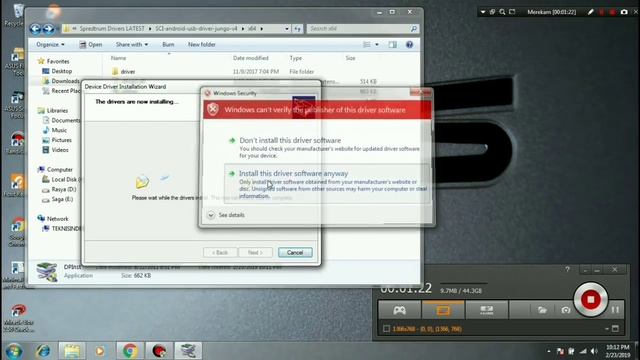Open address bar history dropdown

(287, 29)
